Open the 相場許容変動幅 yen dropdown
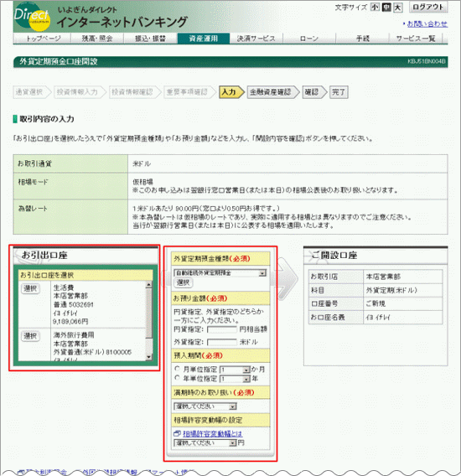This screenshot has height=476, width=461. pyautogui.click(x=205, y=443)
